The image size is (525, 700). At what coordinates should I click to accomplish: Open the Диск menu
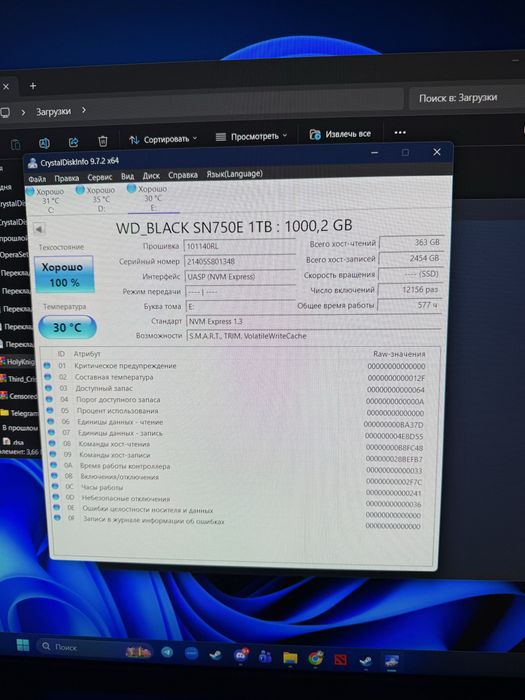pos(151,176)
